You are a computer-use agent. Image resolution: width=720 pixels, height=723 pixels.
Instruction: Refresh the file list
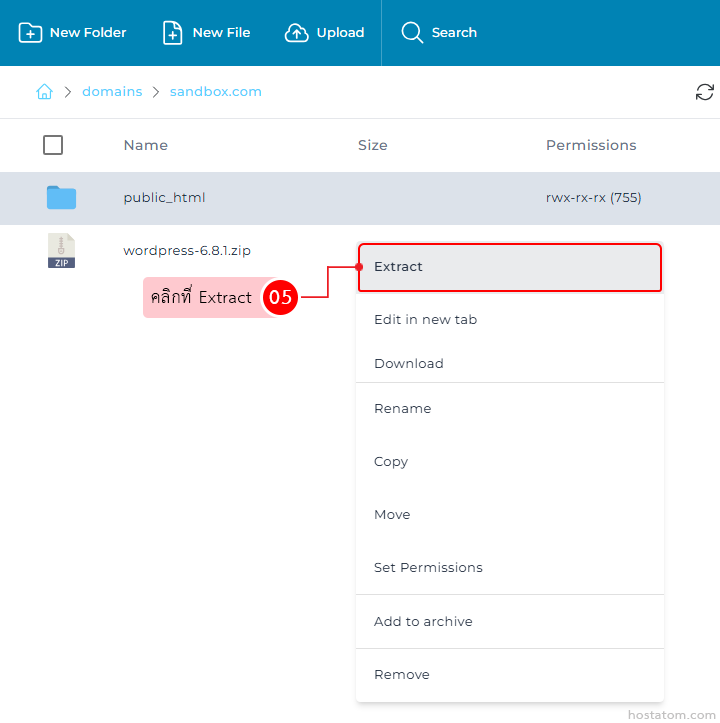click(x=705, y=92)
